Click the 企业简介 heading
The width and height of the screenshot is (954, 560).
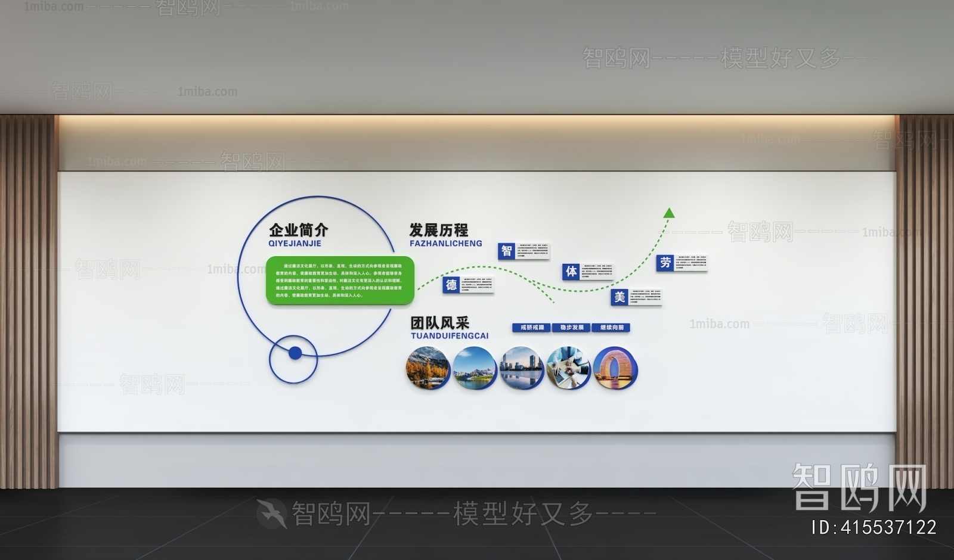(x=298, y=230)
